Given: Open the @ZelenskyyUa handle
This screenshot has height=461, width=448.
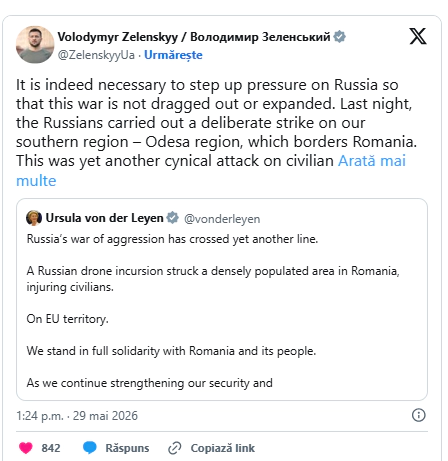Looking at the screenshot, I should point(96,55).
